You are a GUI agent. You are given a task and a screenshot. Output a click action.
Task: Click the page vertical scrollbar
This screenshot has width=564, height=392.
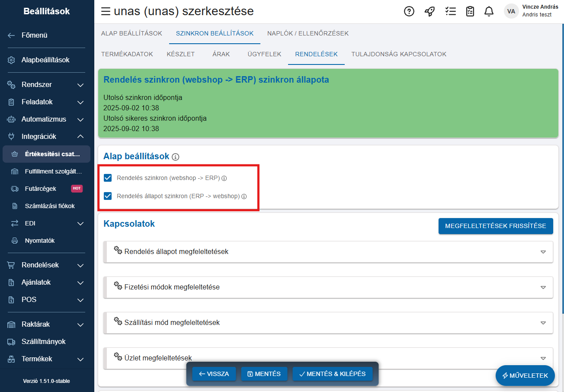click(562, 173)
